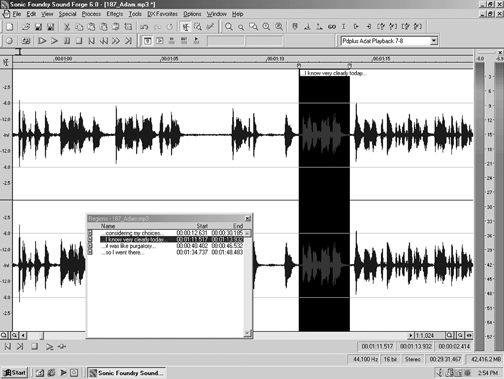Viewport: 504px width, 379px height.
Task: Click the Regions list scroll-down arrow
Action: (x=247, y=332)
